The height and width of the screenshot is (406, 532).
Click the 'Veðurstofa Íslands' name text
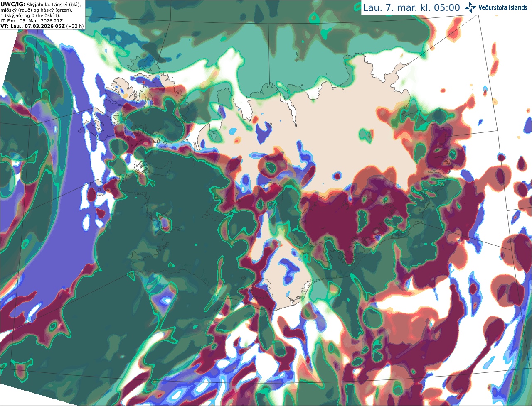503,7
